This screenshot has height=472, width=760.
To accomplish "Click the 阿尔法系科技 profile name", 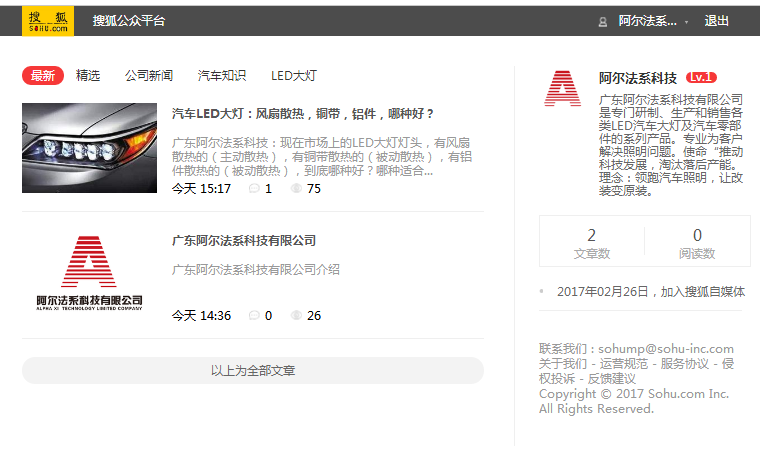I will 637,78.
